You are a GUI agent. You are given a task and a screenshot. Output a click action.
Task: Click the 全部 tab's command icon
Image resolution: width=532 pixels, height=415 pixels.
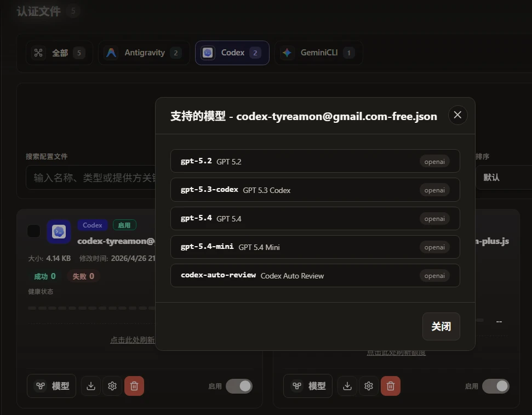coord(38,53)
